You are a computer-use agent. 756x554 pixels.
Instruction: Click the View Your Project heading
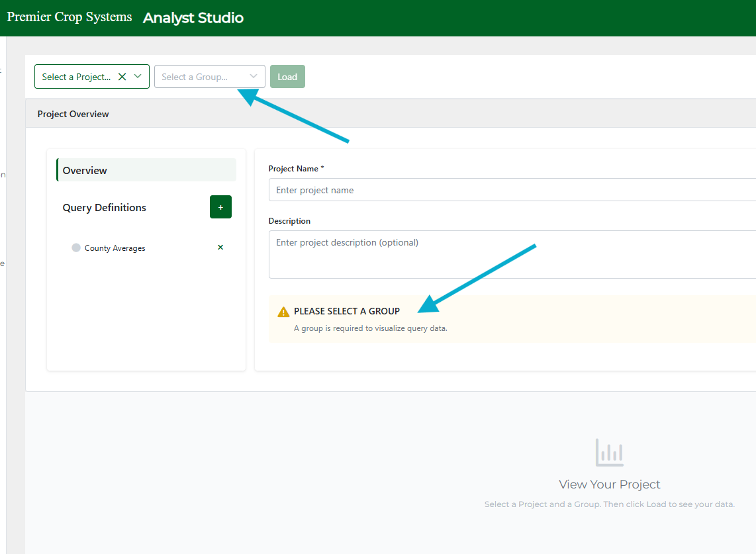point(609,485)
